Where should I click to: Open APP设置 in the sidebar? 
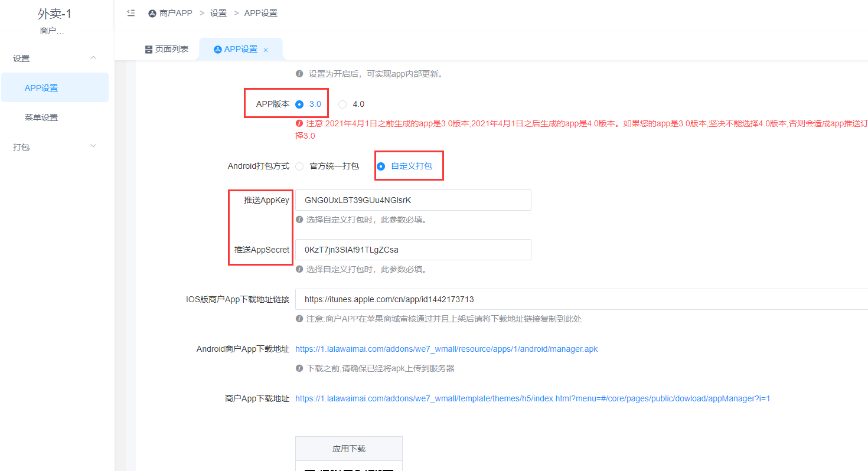pos(54,87)
